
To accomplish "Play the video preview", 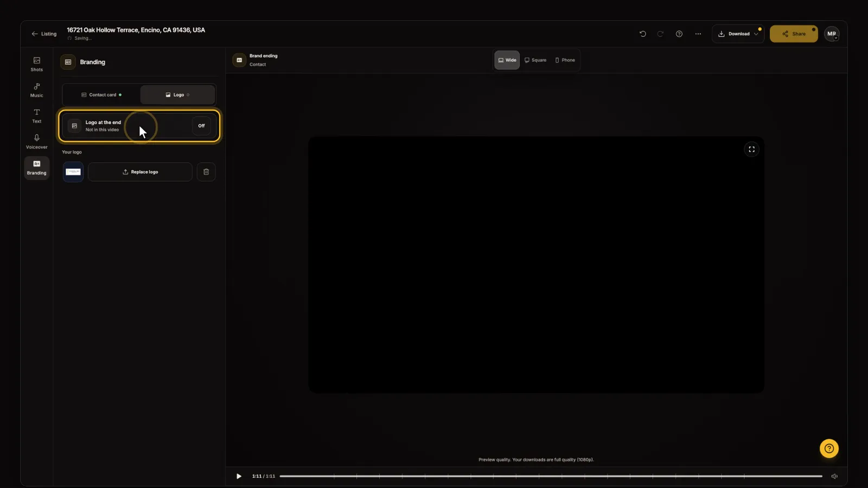I will pyautogui.click(x=239, y=476).
